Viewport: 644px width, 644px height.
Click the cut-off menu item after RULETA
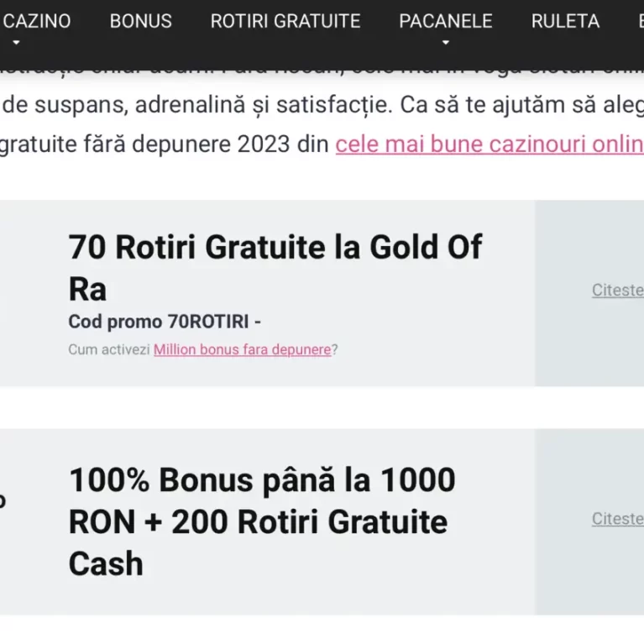click(641, 21)
